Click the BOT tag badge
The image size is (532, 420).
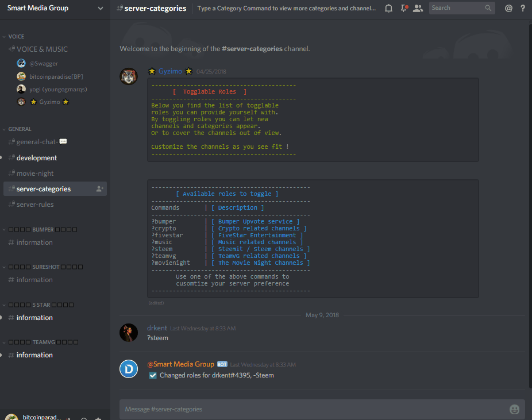pyautogui.click(x=222, y=364)
